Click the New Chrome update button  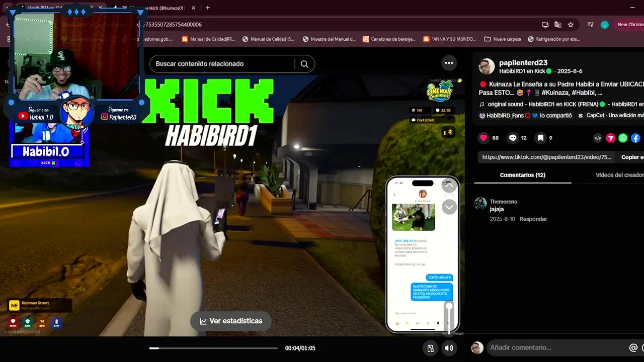pos(629,25)
